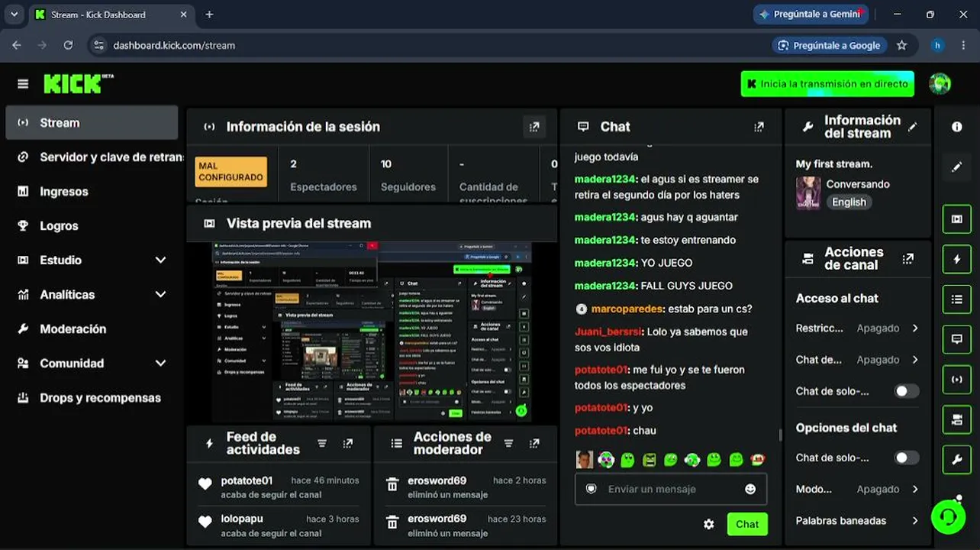The width and height of the screenshot is (980, 550).
Task: Toggle Chat de solo switch under Opciones del chat
Action: [x=907, y=458]
